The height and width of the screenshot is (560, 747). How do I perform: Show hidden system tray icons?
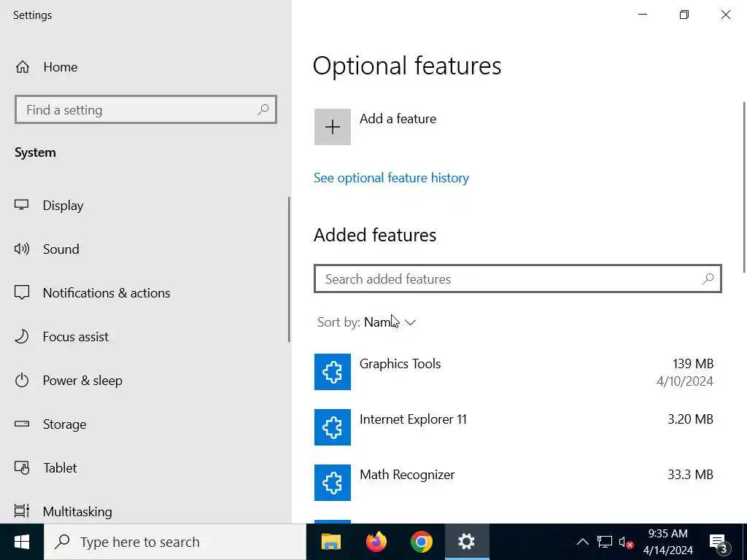583,542
